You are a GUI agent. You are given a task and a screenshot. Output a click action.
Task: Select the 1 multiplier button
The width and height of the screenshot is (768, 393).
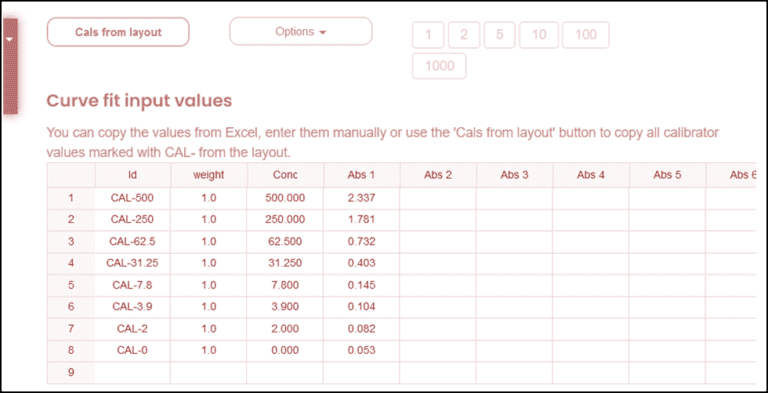[x=428, y=35]
